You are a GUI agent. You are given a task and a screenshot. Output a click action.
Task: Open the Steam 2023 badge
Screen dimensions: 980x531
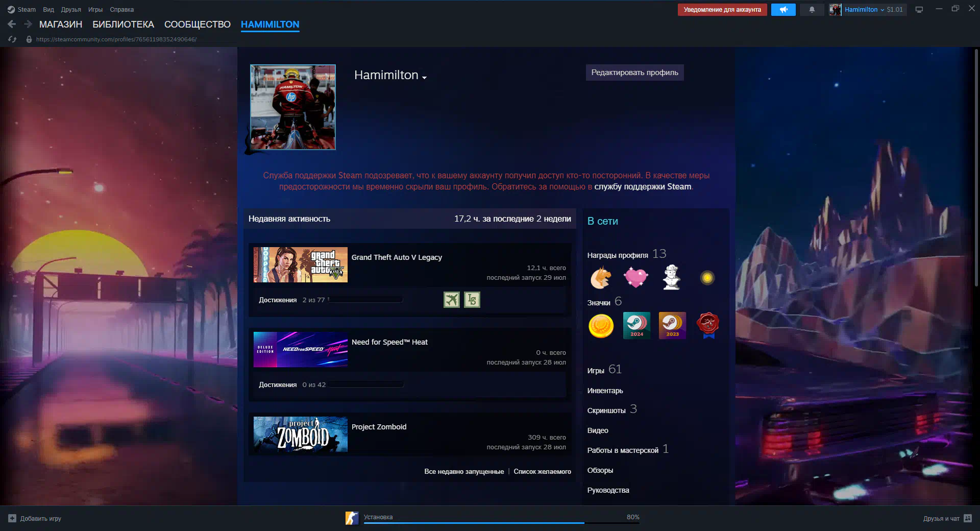672,326
